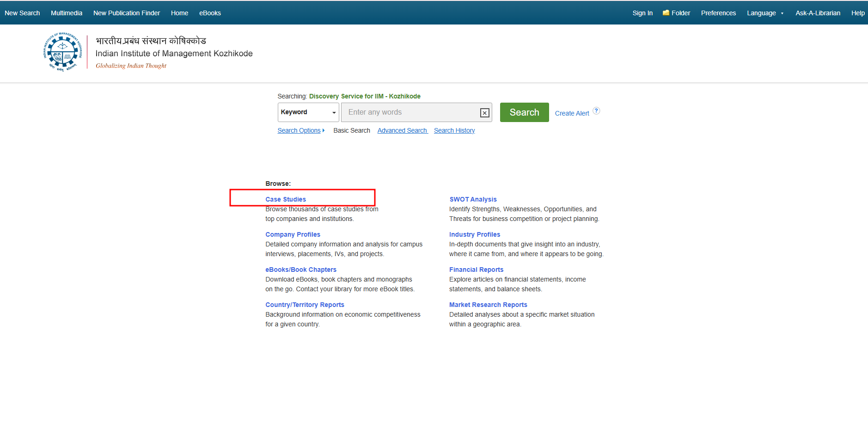Expand the Language menu

pyautogui.click(x=765, y=13)
